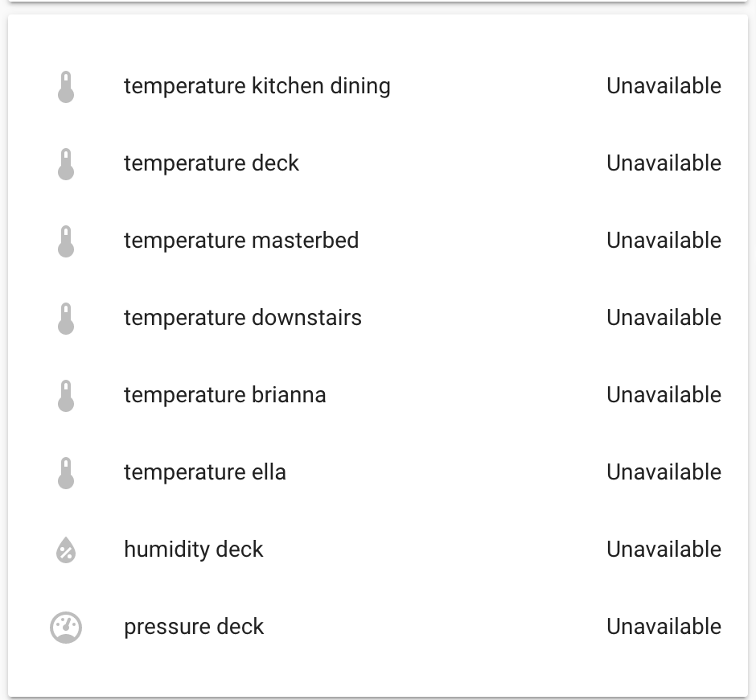Select the temperature downstairs row
Screen dimensions: 756x700
[242, 318]
